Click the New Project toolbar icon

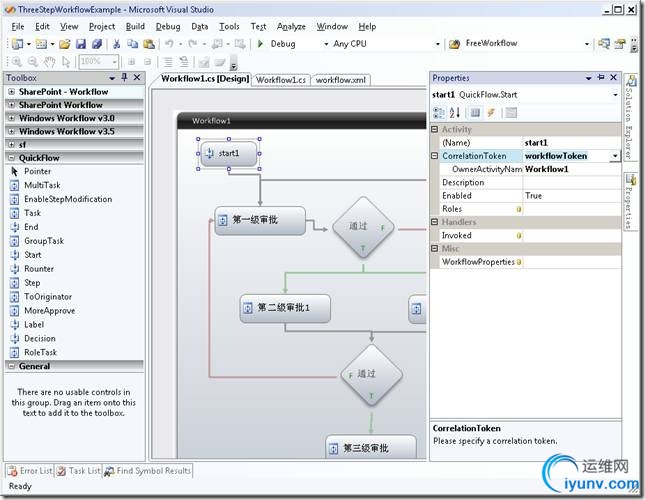(x=17, y=44)
